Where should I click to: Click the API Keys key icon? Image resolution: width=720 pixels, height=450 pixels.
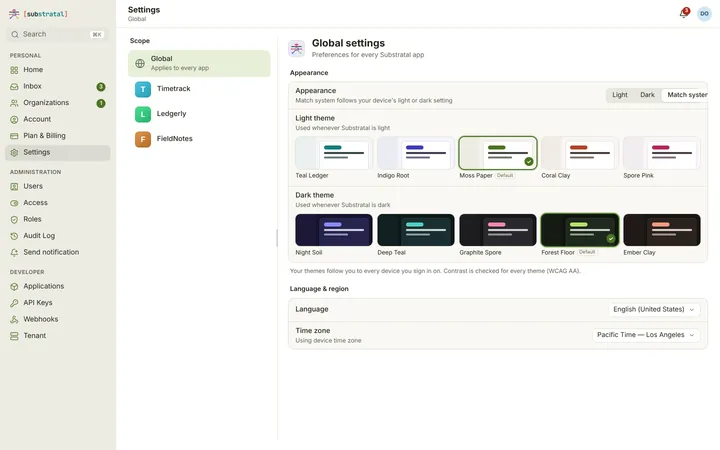14,303
